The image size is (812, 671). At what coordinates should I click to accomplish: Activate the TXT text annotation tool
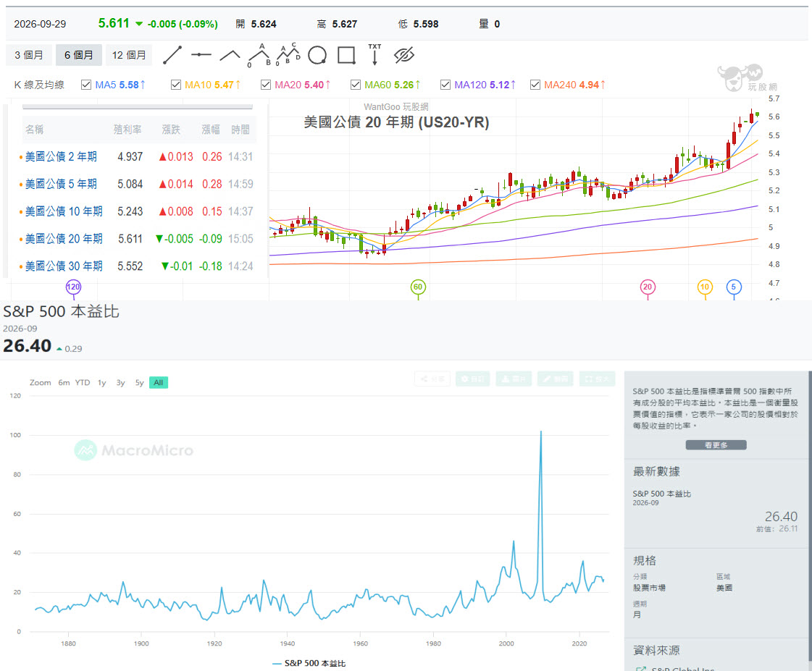[374, 54]
